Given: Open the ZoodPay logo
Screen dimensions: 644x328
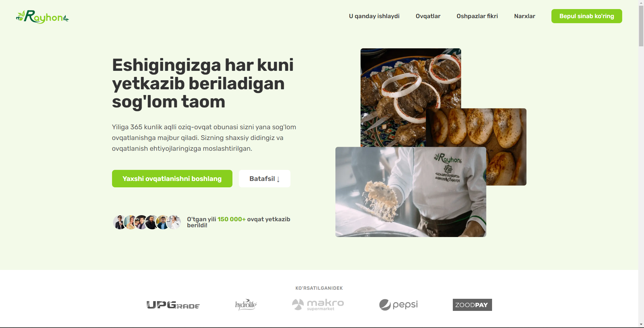Looking at the screenshot, I should pyautogui.click(x=472, y=305).
